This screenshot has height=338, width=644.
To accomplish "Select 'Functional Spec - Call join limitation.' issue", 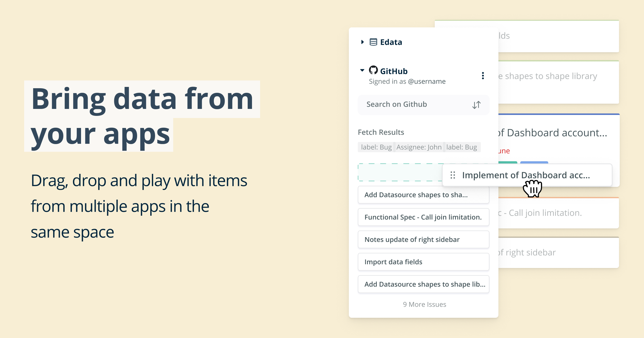I will (423, 217).
